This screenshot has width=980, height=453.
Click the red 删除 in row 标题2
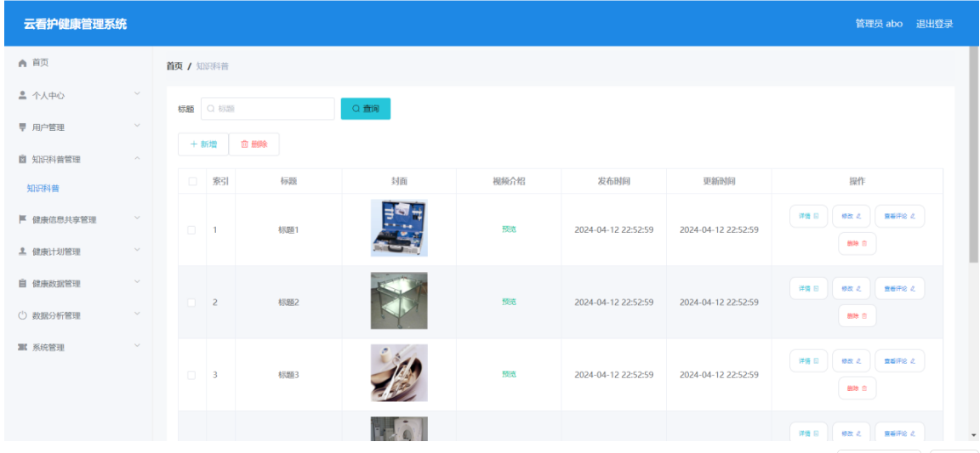[857, 316]
